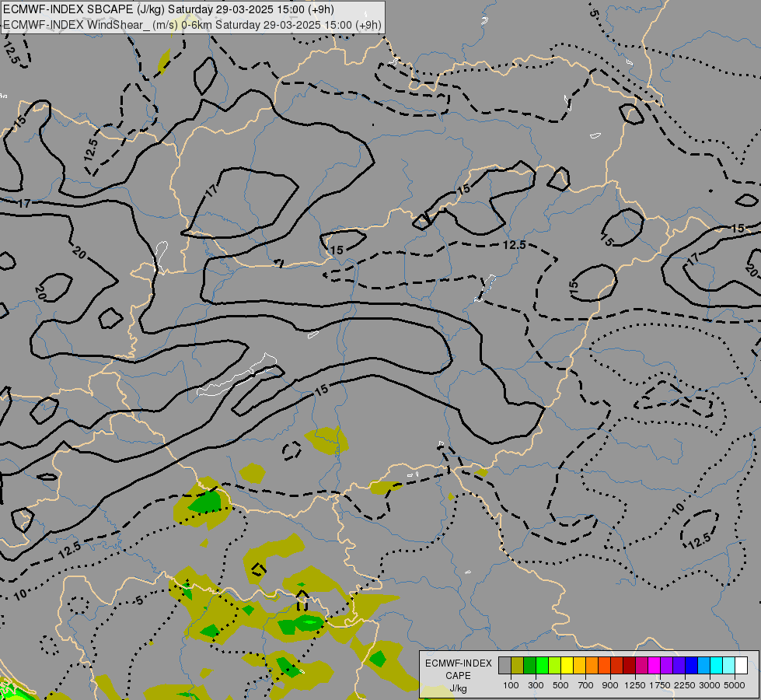761x700 pixels.
Task: Click the red swatch starting at 900
Action: (616, 665)
